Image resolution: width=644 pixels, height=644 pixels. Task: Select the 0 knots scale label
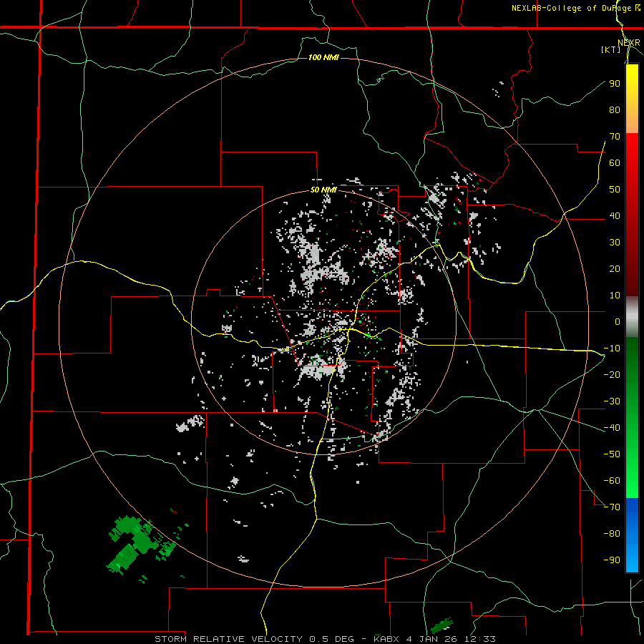click(x=618, y=321)
